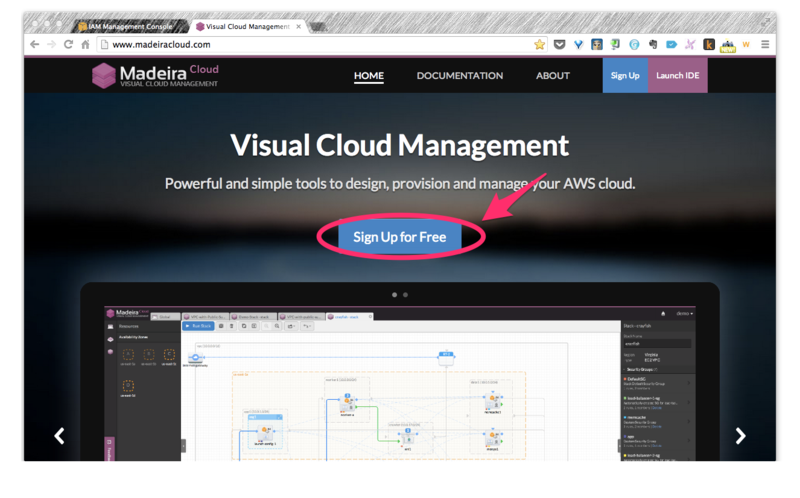
Task: Switch to the IAM Management Console tab
Action: 130,26
